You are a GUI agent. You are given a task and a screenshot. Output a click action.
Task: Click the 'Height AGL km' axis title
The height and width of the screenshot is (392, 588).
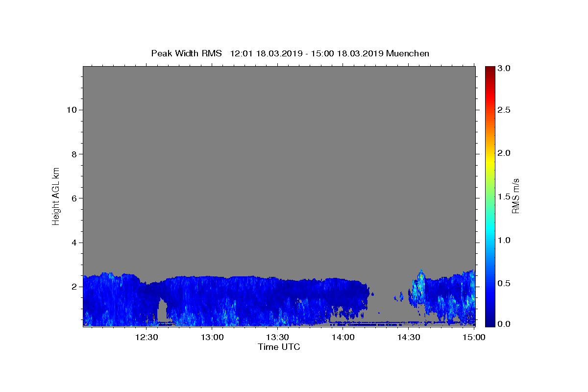tap(56, 196)
